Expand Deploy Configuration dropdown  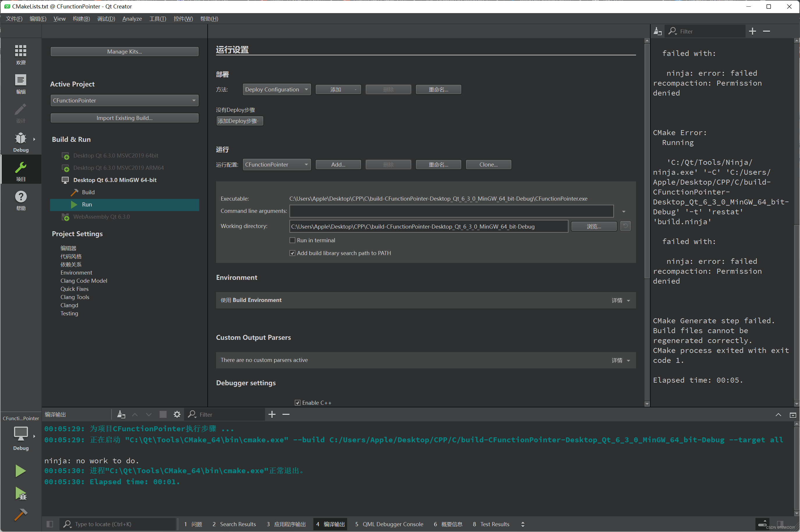click(276, 90)
